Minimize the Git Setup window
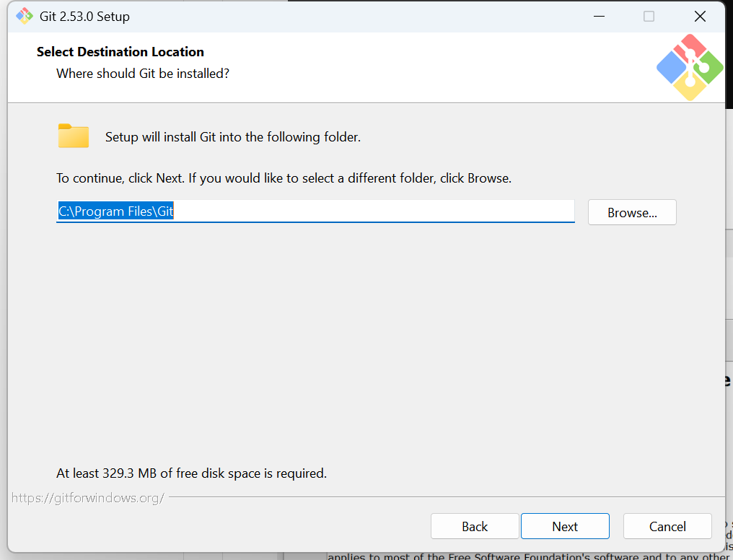This screenshot has width=733, height=560. click(600, 17)
